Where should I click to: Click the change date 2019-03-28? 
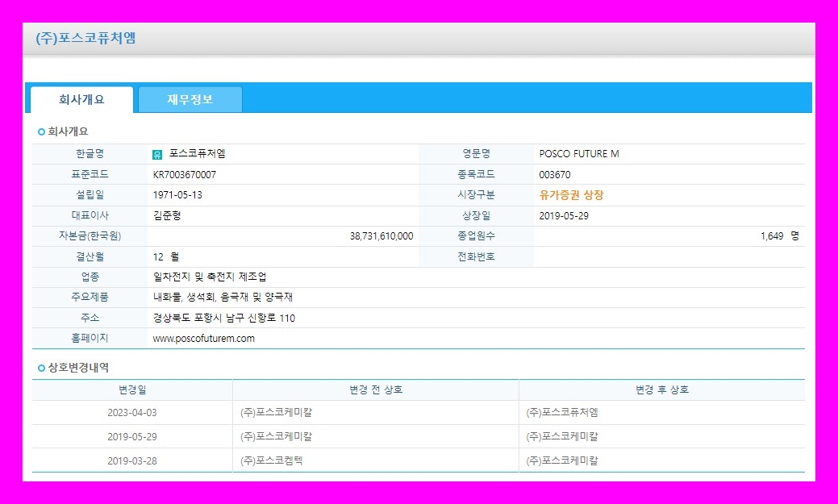(132, 460)
